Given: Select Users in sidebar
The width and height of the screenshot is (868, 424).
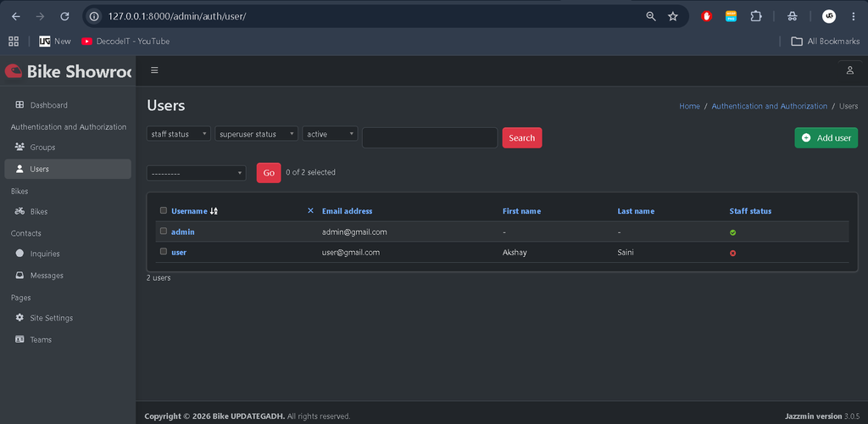Looking at the screenshot, I should tap(68, 169).
